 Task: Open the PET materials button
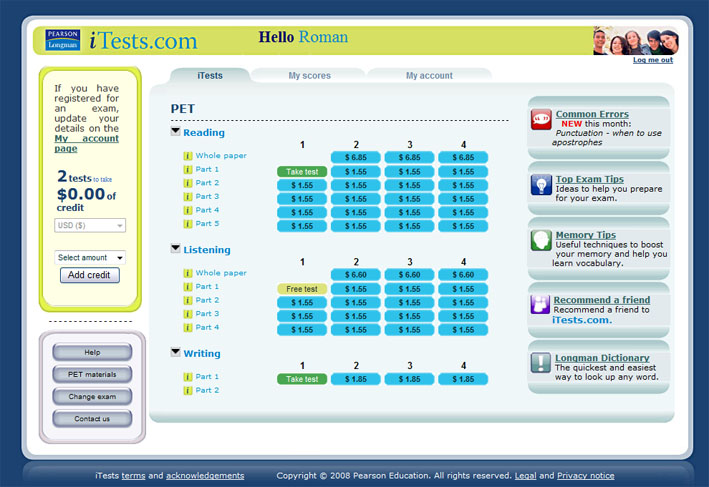[92, 374]
